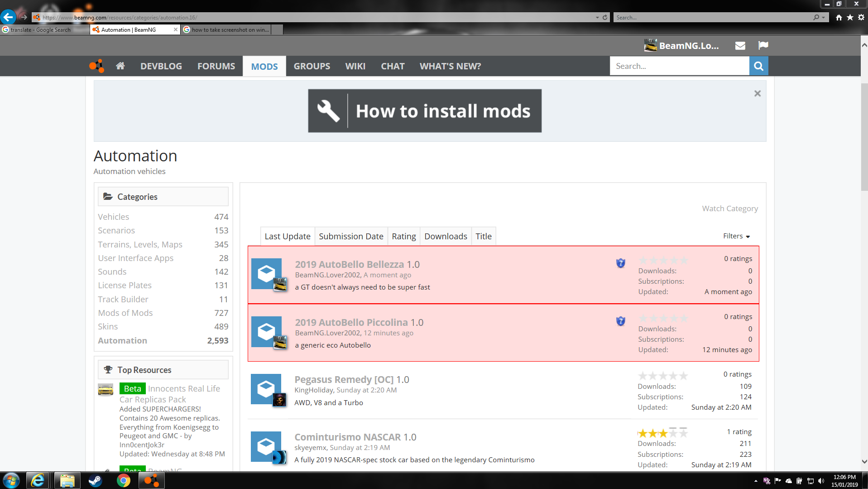Open Steam from taskbar

click(x=95, y=480)
